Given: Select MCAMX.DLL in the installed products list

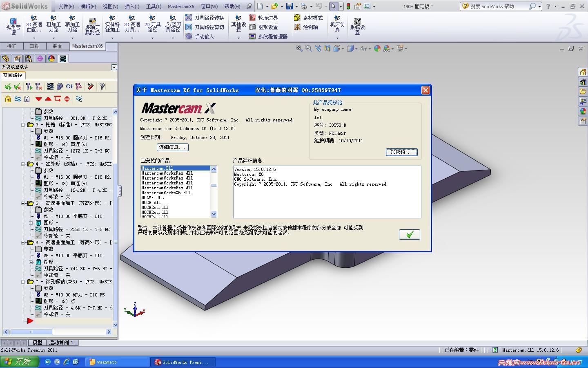Looking at the screenshot, I should [x=153, y=197].
